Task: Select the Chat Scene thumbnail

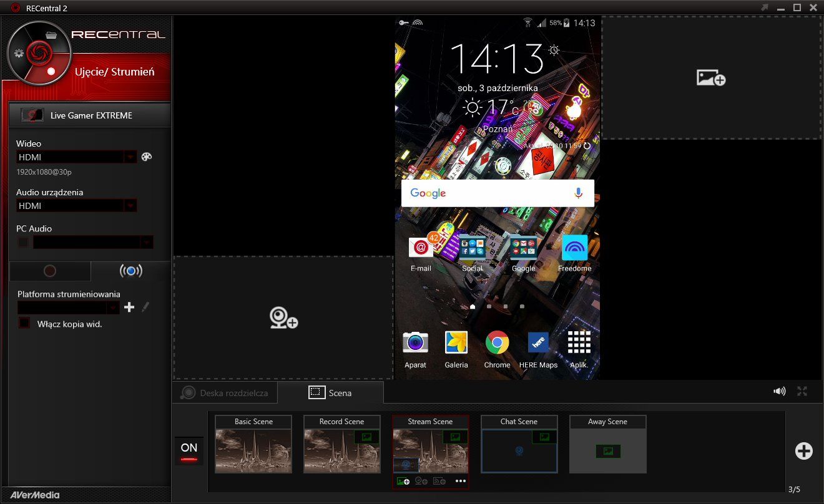Action: tap(519, 444)
